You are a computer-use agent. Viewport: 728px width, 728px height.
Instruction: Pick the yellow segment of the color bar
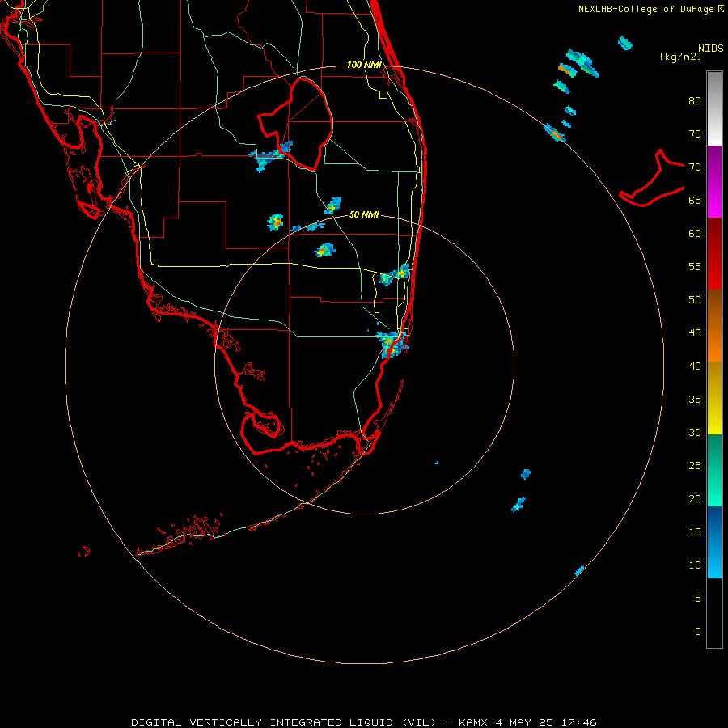(x=714, y=398)
